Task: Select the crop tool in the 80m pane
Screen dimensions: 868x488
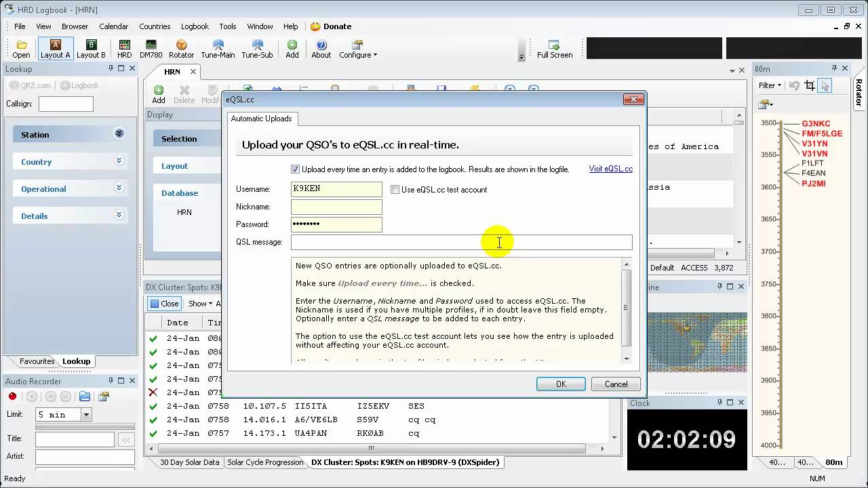Action: pyautogui.click(x=810, y=85)
